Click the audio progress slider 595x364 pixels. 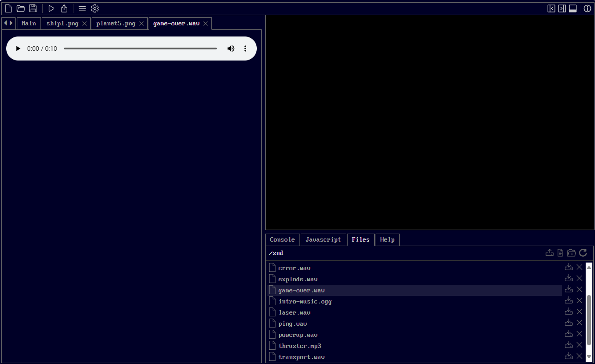point(140,48)
